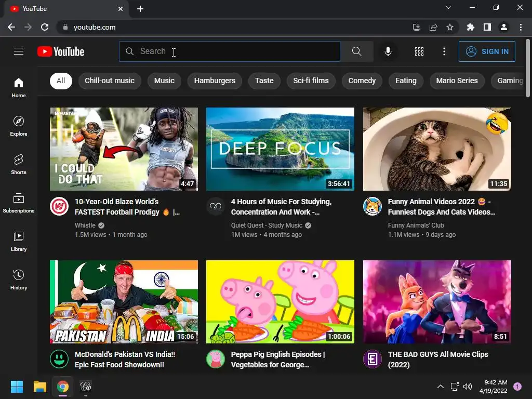Open History in the sidebar

pyautogui.click(x=19, y=280)
